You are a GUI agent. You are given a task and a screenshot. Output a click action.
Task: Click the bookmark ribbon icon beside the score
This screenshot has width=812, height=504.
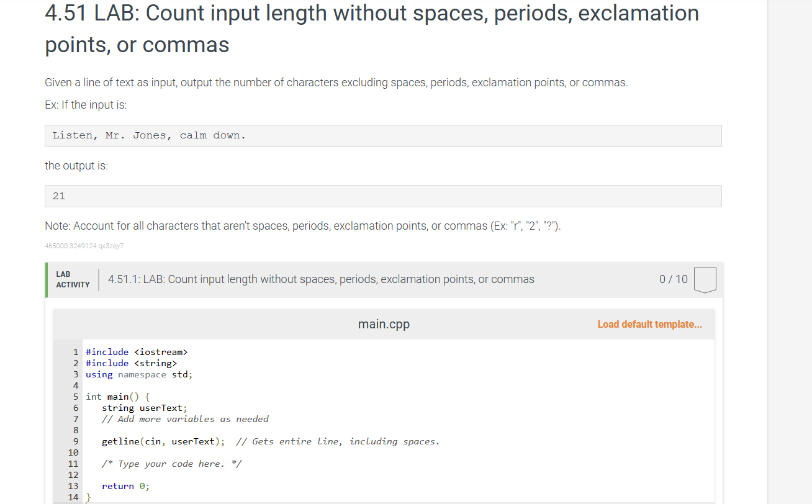pyautogui.click(x=705, y=280)
